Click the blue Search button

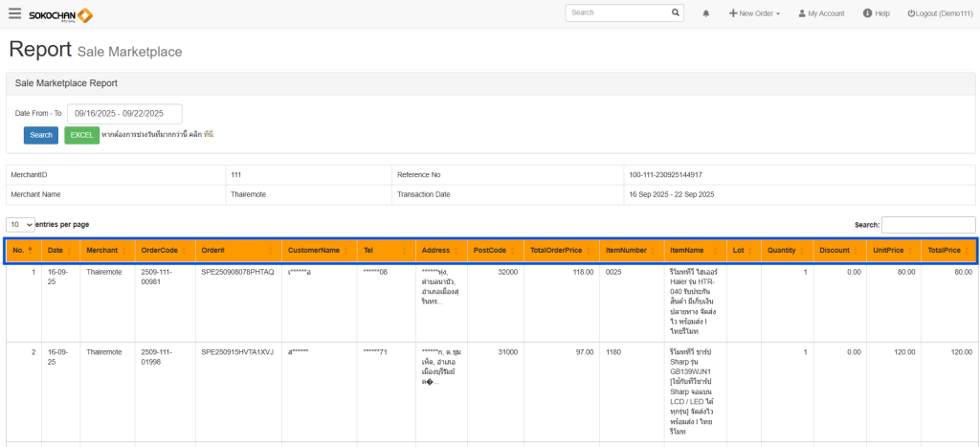coord(41,135)
